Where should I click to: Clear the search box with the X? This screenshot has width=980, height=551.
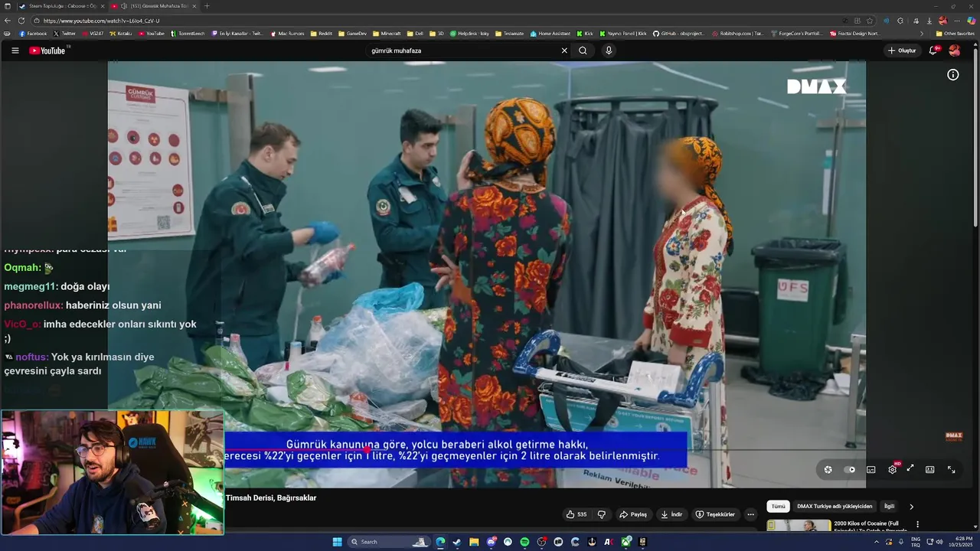pyautogui.click(x=564, y=51)
